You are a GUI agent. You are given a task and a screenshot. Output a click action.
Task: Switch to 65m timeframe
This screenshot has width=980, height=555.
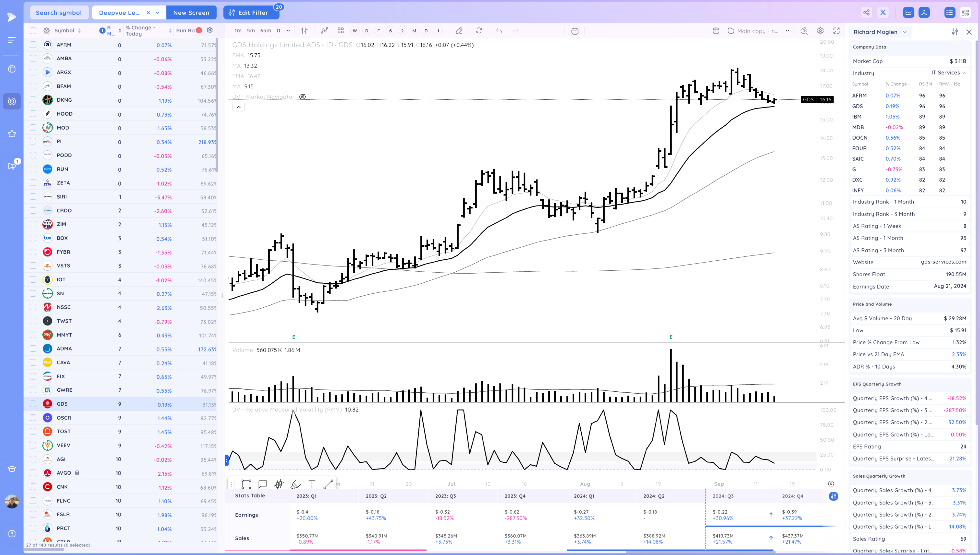[x=265, y=31]
